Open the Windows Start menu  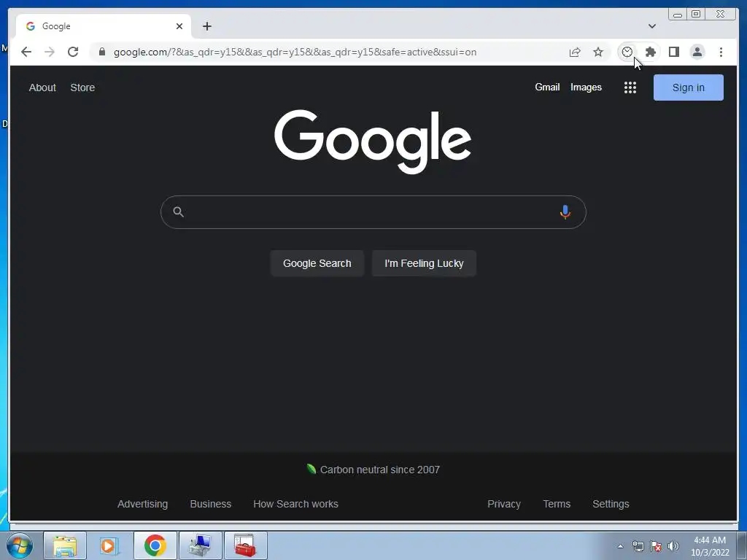click(x=20, y=545)
